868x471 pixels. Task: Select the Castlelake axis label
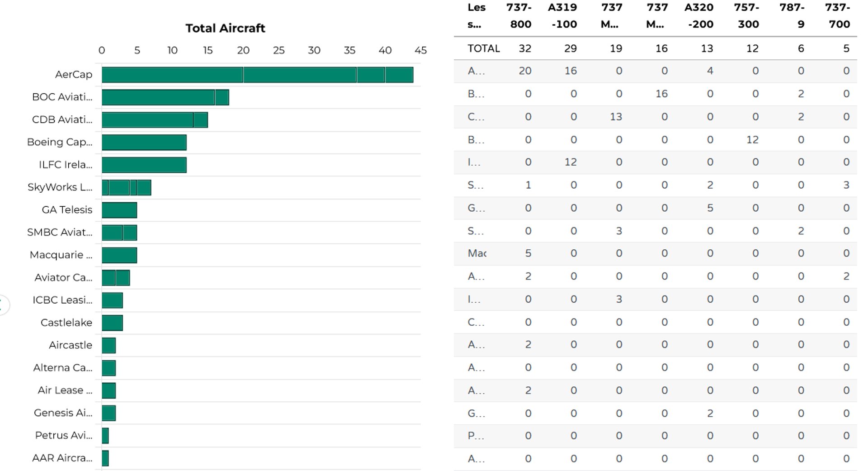pyautogui.click(x=66, y=323)
